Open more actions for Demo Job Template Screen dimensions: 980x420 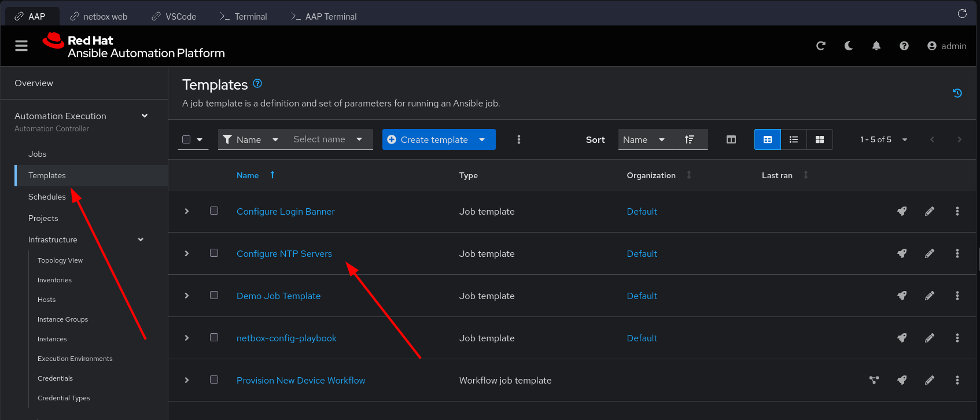click(957, 296)
